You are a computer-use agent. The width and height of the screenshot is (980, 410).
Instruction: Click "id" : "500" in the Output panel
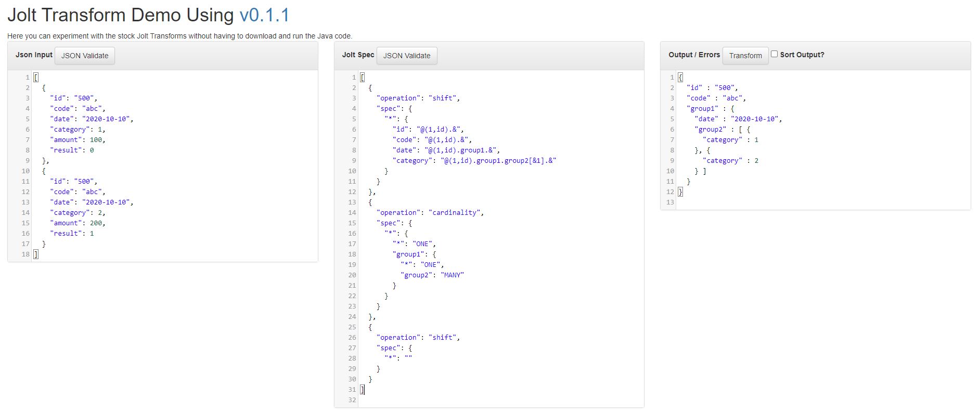(712, 88)
